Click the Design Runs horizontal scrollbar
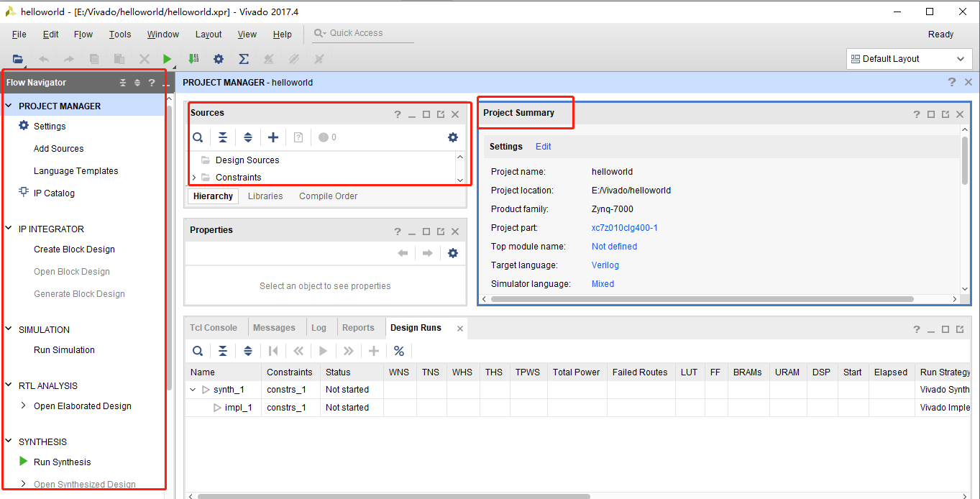This screenshot has height=499, width=980. click(x=393, y=496)
